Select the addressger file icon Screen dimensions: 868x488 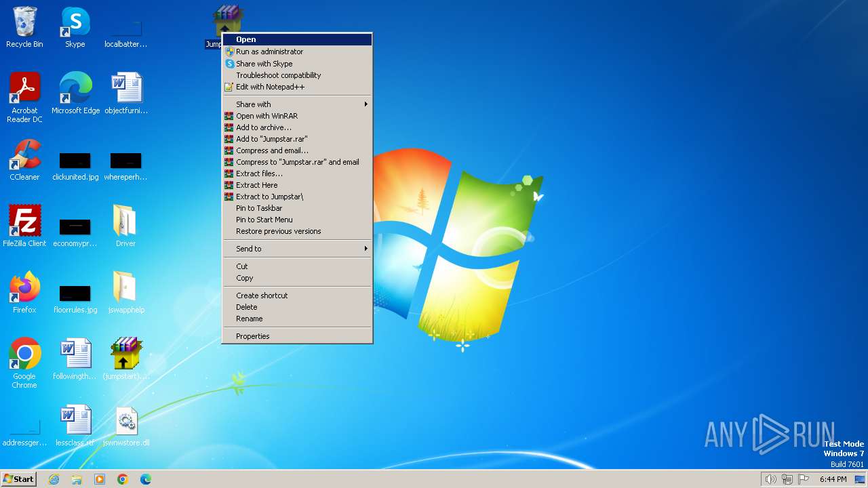coord(24,432)
